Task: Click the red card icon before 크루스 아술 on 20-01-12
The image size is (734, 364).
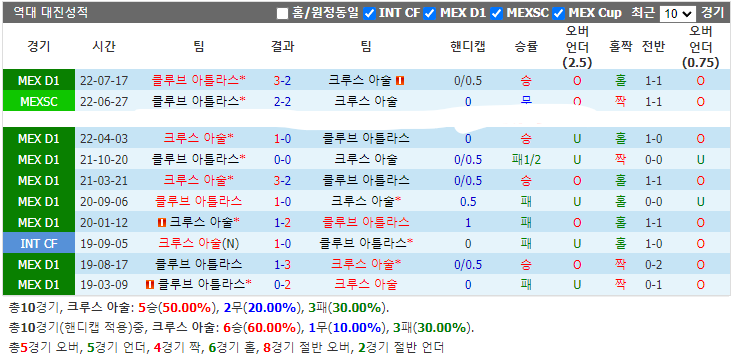Action: point(162,223)
